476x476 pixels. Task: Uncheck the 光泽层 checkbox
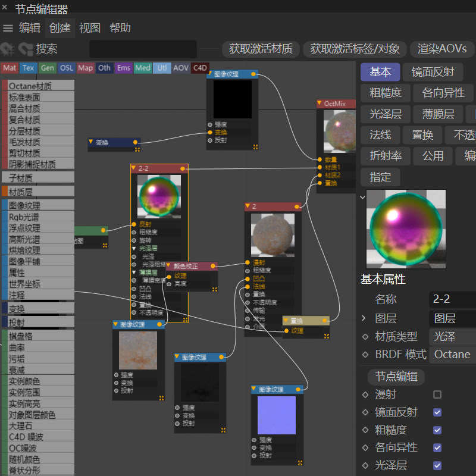point(437,465)
